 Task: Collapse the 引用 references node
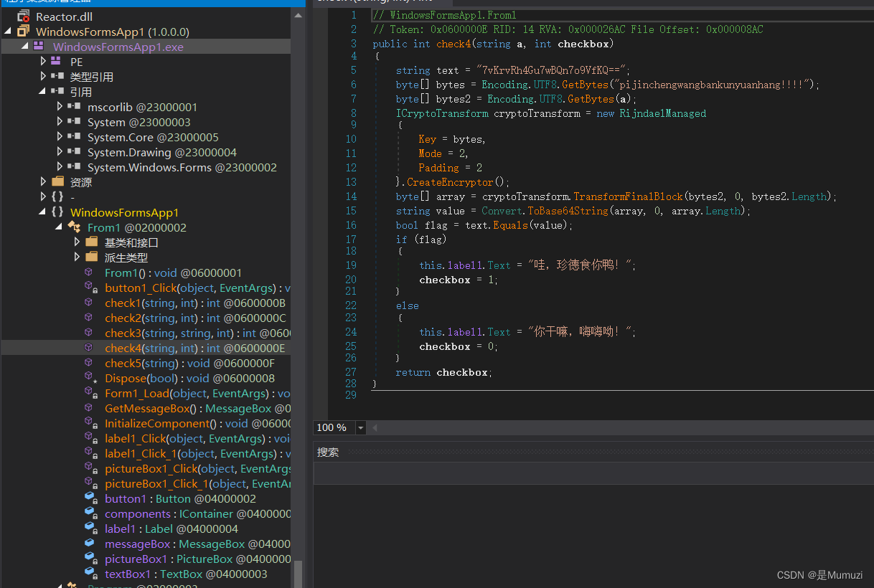[x=42, y=92]
